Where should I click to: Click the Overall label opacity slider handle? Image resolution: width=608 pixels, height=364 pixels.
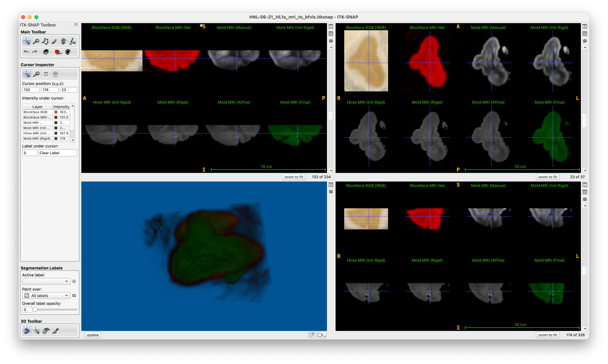(35, 310)
